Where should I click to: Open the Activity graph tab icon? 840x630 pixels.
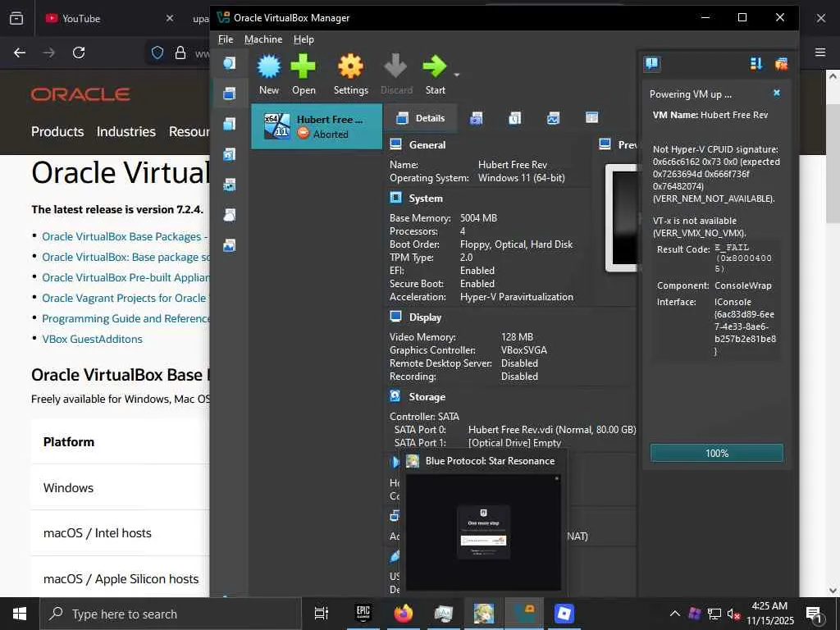(x=554, y=118)
